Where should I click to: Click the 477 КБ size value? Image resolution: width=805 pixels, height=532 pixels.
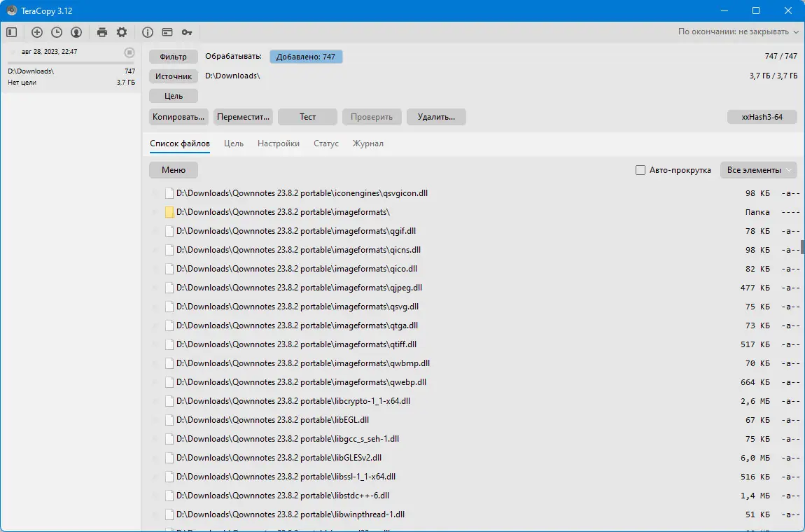pos(755,288)
